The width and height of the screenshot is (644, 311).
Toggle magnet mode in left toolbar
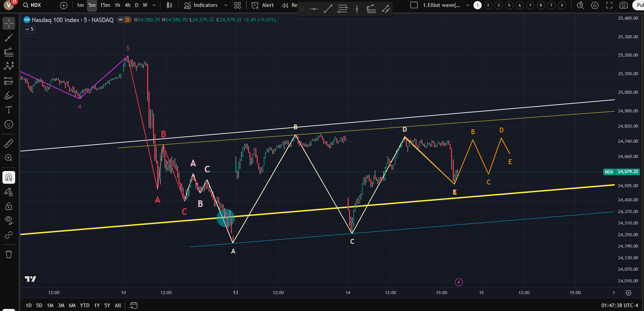click(x=9, y=178)
